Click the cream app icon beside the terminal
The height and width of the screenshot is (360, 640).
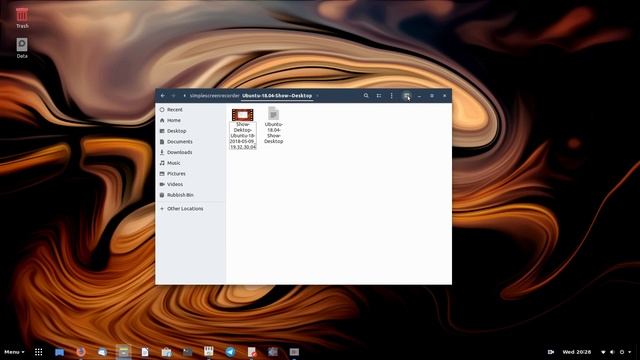[209, 351]
